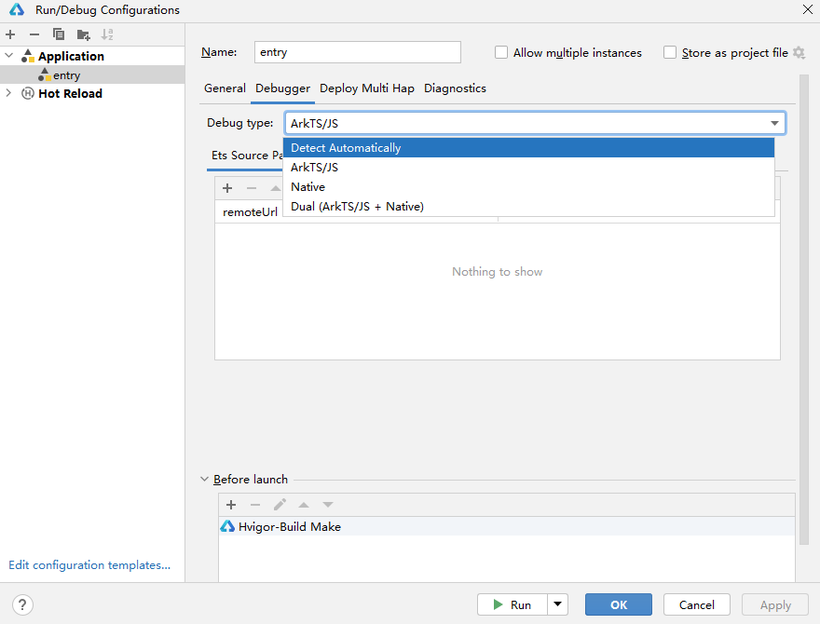The height and width of the screenshot is (624, 820).
Task: Click the Run button
Action: click(x=512, y=605)
